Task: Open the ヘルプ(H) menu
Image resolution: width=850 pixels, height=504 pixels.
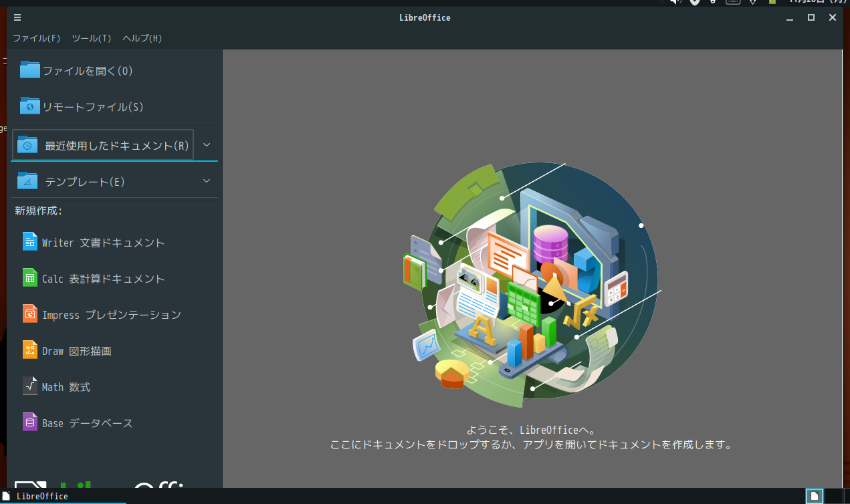Action: click(142, 38)
